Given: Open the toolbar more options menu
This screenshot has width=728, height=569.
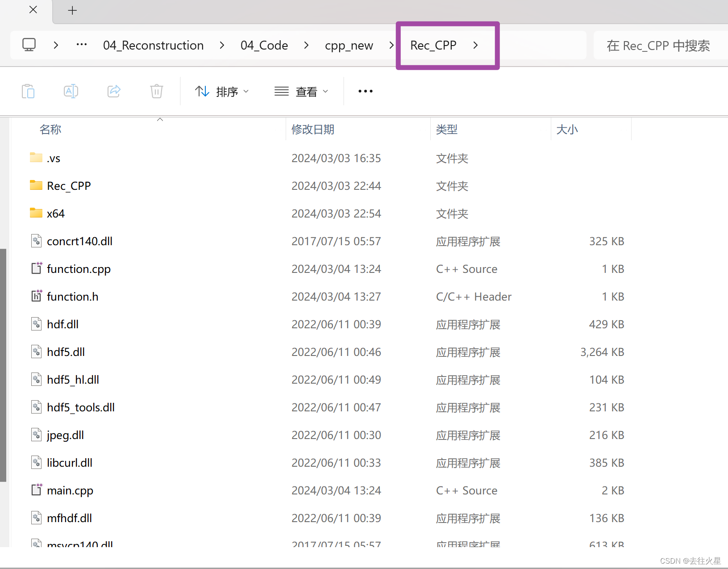Looking at the screenshot, I should pyautogui.click(x=366, y=91).
